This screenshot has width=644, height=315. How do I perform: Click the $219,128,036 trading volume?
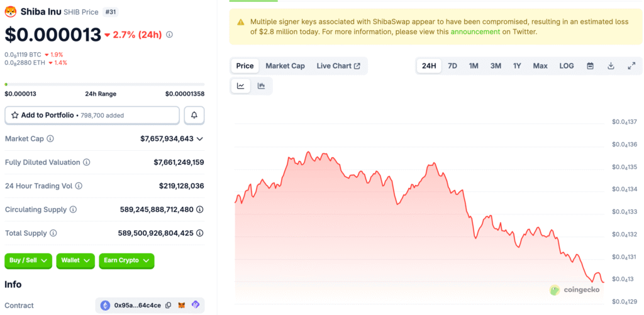coord(182,186)
